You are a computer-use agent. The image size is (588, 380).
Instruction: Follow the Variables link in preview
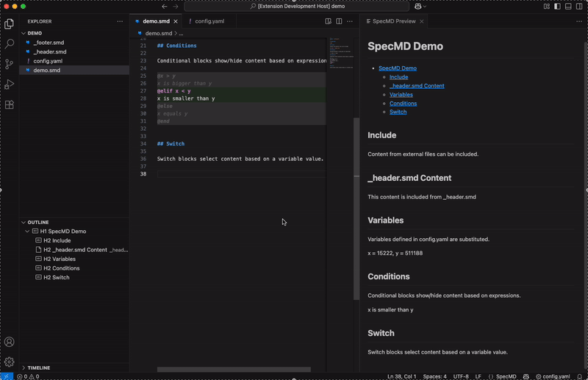click(x=401, y=95)
